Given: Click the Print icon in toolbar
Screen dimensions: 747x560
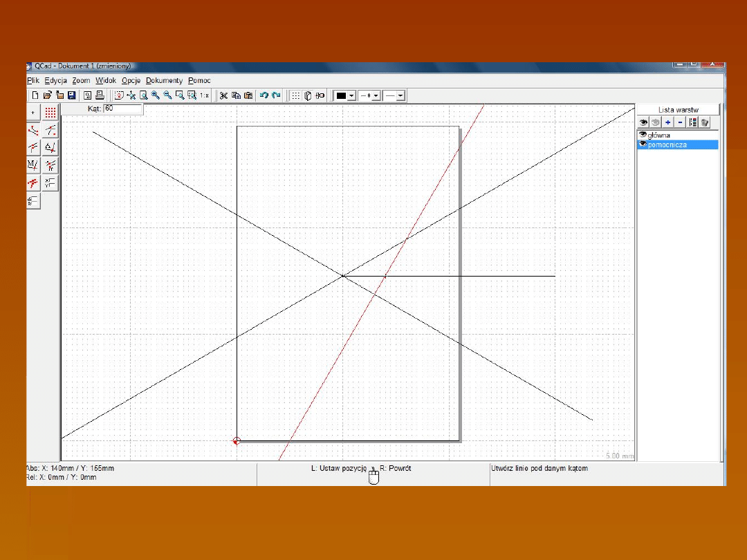Looking at the screenshot, I should 100,95.
